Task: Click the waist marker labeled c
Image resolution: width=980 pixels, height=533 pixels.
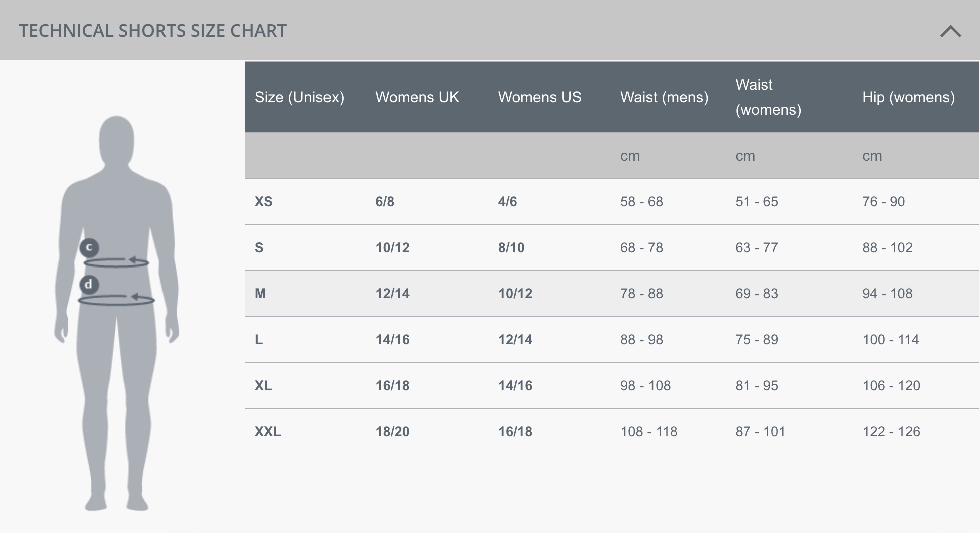Action: click(x=89, y=247)
